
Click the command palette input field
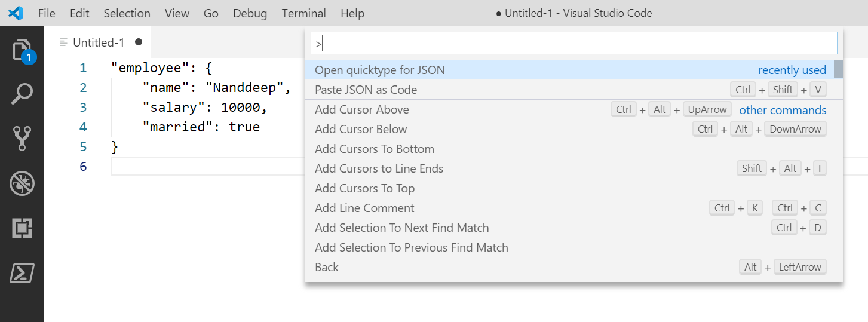point(573,44)
